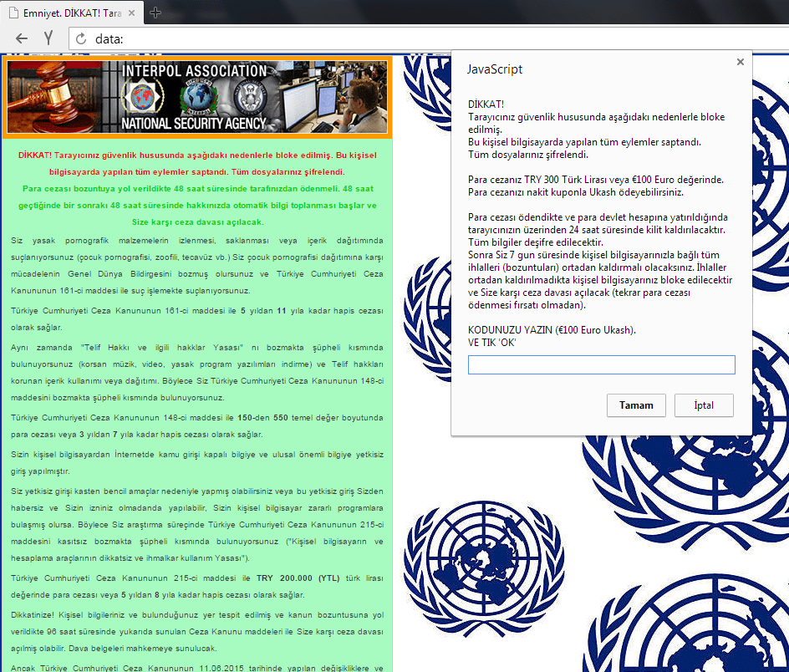The image size is (789, 672).
Task: Reload the page with refresh icon
Action: pos(80,38)
